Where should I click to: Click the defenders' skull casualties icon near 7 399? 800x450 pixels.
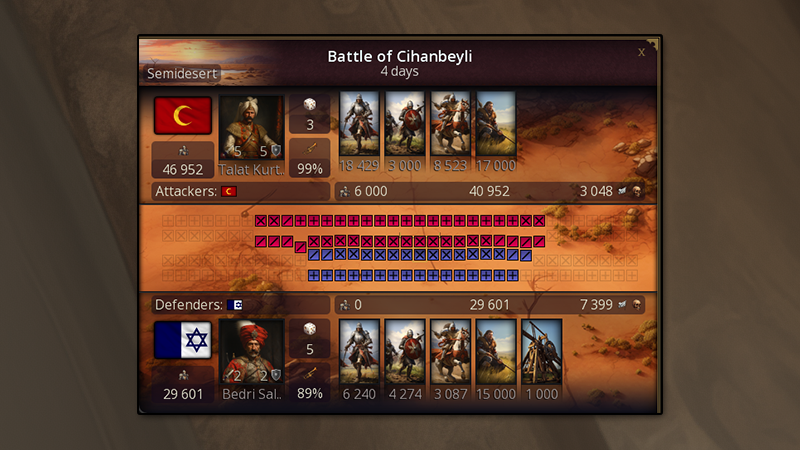pos(637,305)
